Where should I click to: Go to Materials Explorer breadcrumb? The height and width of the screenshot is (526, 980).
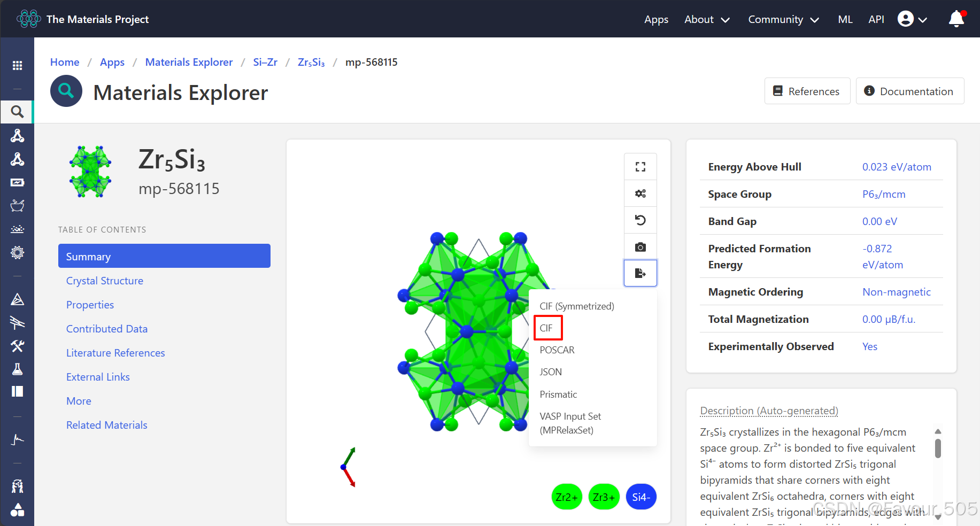(189, 62)
